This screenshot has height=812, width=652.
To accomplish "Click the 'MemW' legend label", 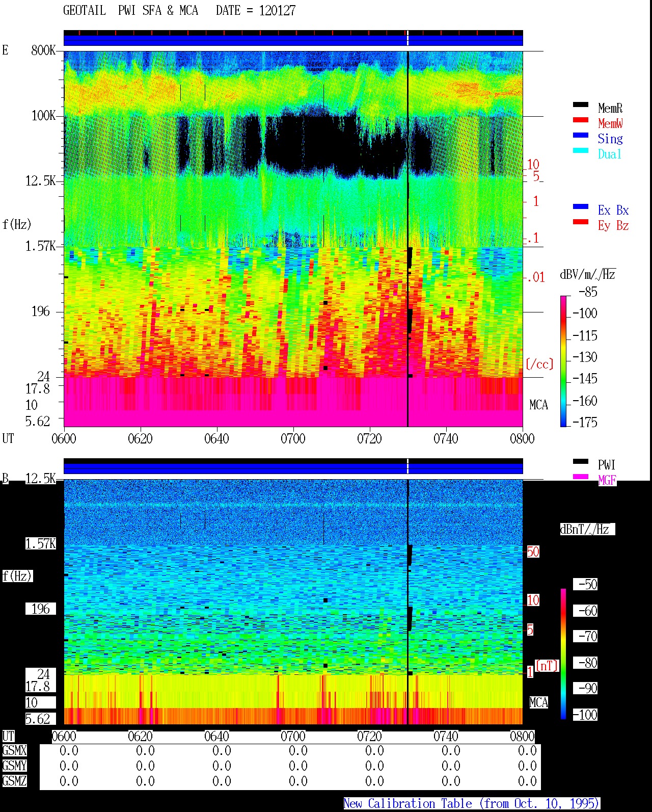I will [x=610, y=123].
